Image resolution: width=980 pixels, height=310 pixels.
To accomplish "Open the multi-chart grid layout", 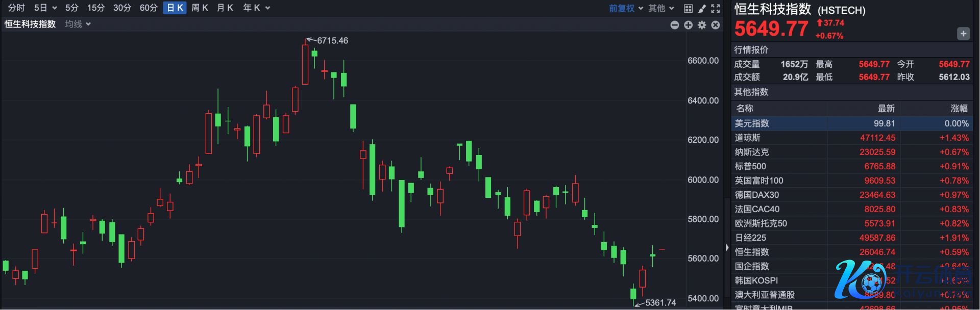I will [688, 8].
